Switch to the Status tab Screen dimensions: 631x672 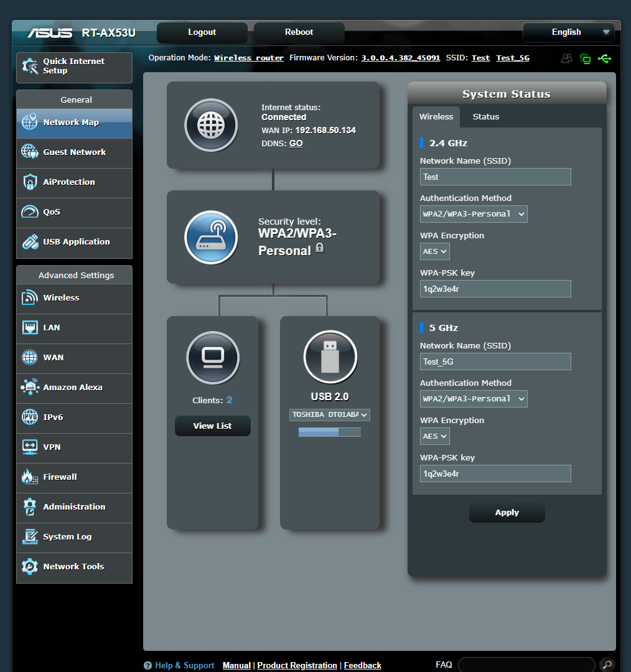pos(485,116)
